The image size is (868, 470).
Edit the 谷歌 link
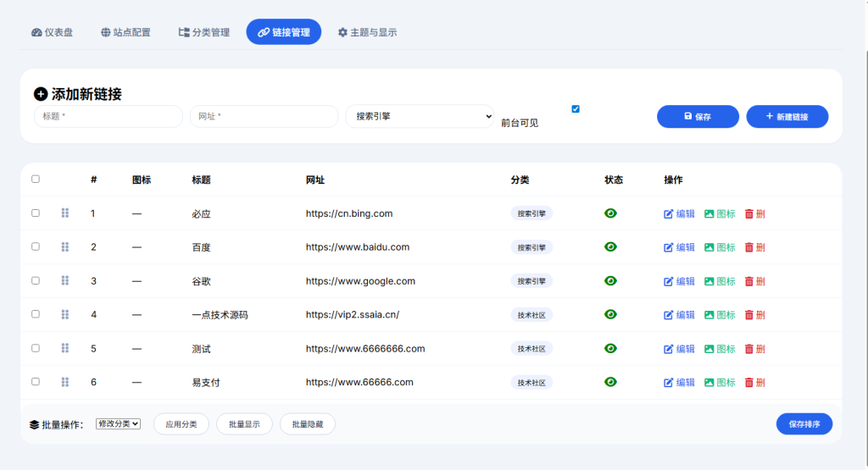coord(679,281)
